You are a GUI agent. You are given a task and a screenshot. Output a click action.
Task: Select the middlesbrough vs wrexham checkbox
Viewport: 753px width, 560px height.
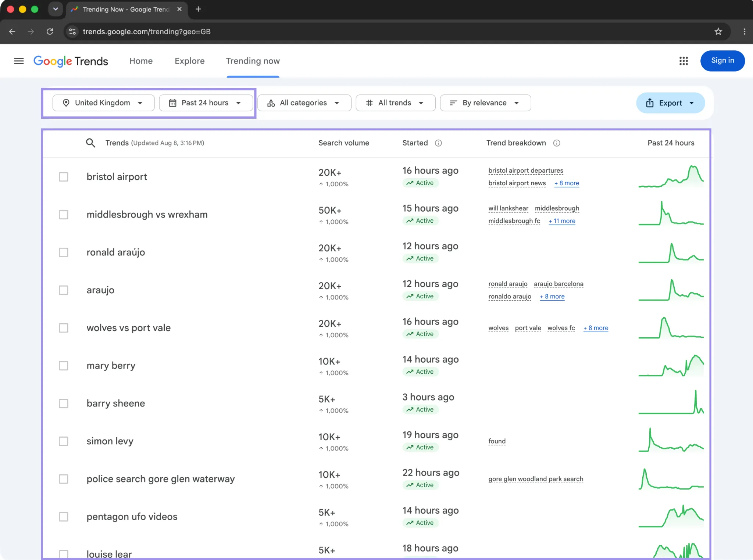[64, 215]
